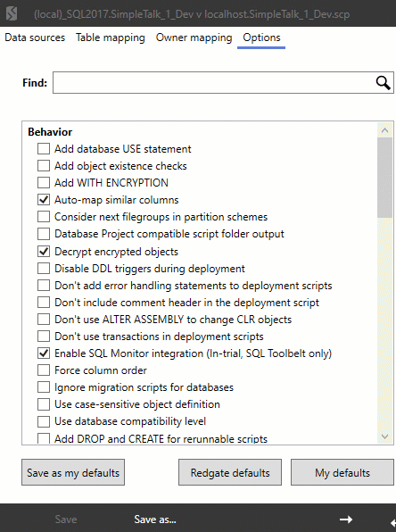This screenshot has height=532, width=396.
Task: Check Disable DDL triggers during deployment
Action: pos(44,269)
